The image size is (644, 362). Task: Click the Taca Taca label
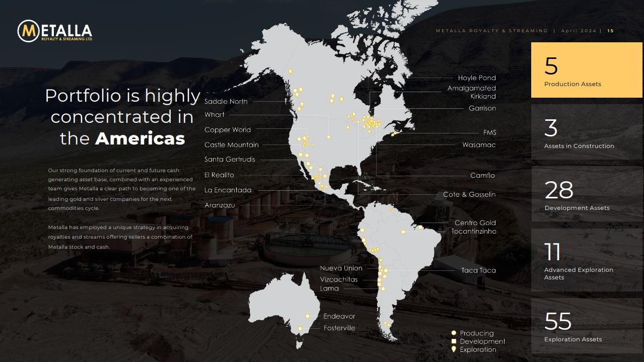pyautogui.click(x=478, y=270)
